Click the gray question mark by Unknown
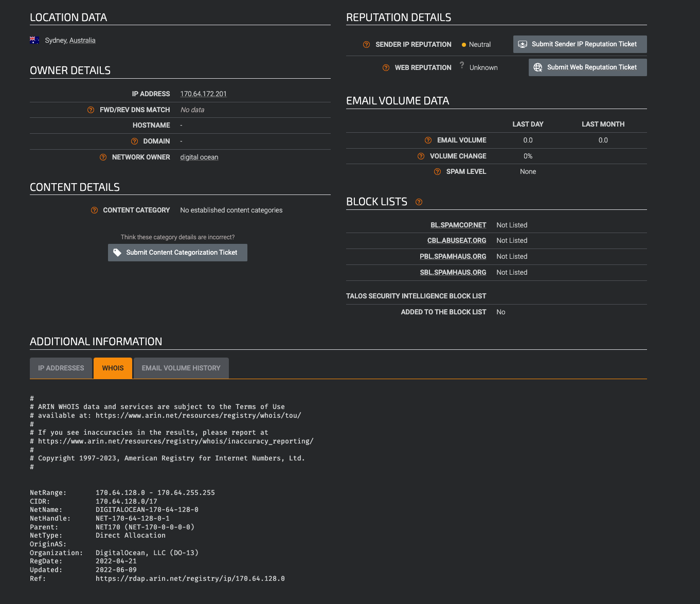The width and height of the screenshot is (700, 604). (x=462, y=65)
